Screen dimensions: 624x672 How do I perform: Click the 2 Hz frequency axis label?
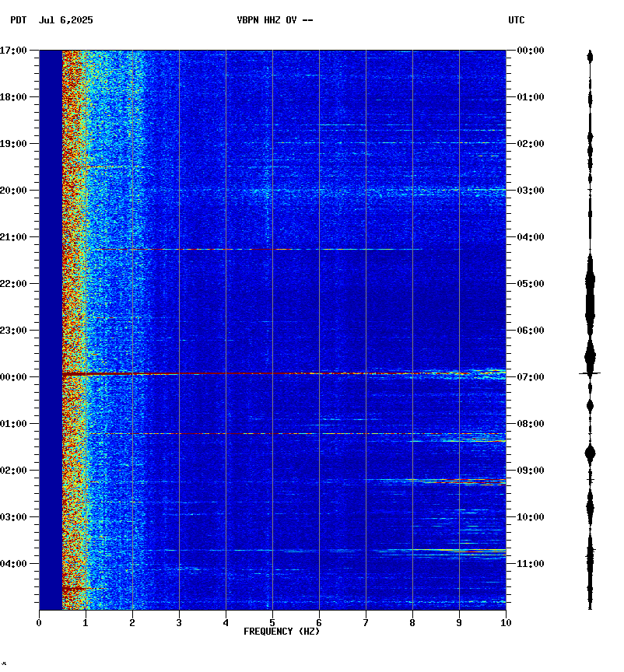point(132,622)
